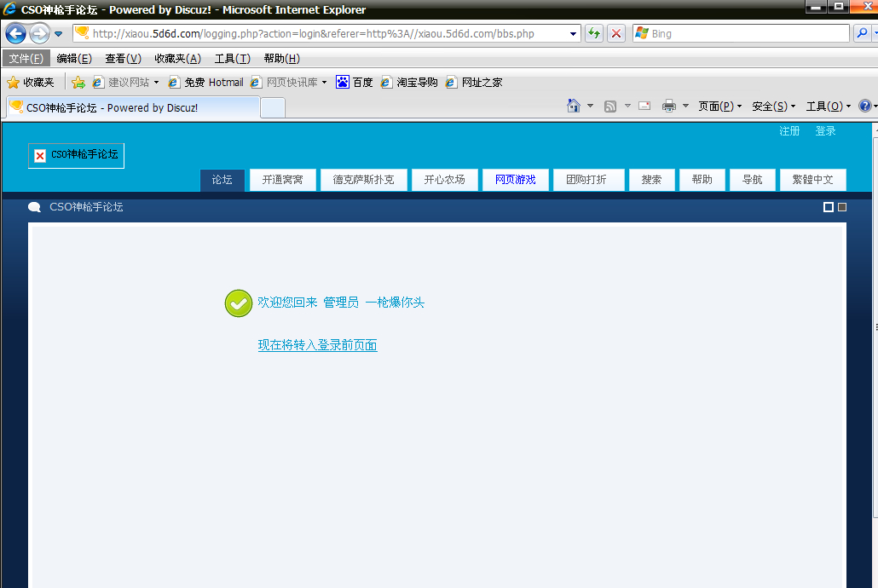Screen dimensions: 878x588
Task: Open the 安全(S) command menu
Action: coord(773,106)
